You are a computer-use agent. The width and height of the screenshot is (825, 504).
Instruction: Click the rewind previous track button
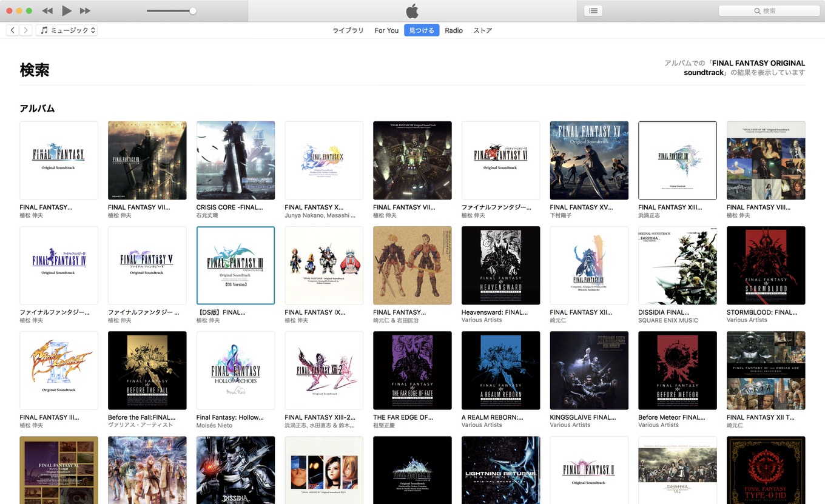pyautogui.click(x=47, y=11)
